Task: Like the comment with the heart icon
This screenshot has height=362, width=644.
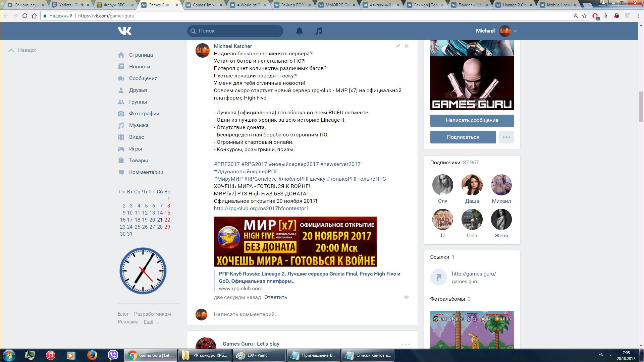Action: 406,297
